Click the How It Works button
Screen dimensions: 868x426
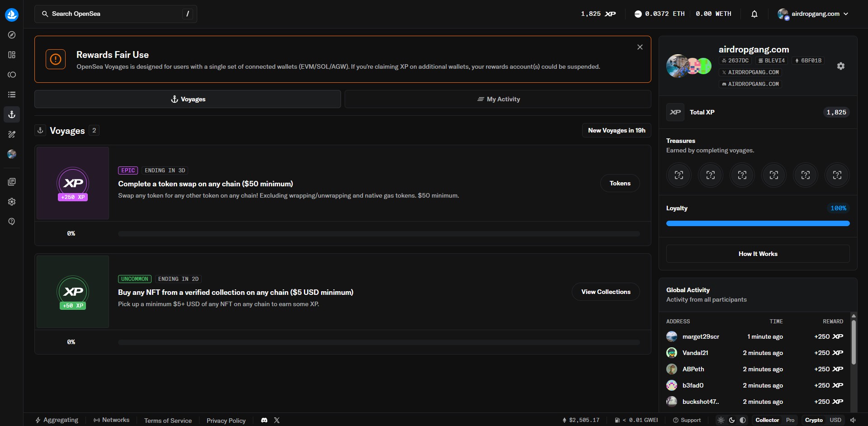[758, 254]
